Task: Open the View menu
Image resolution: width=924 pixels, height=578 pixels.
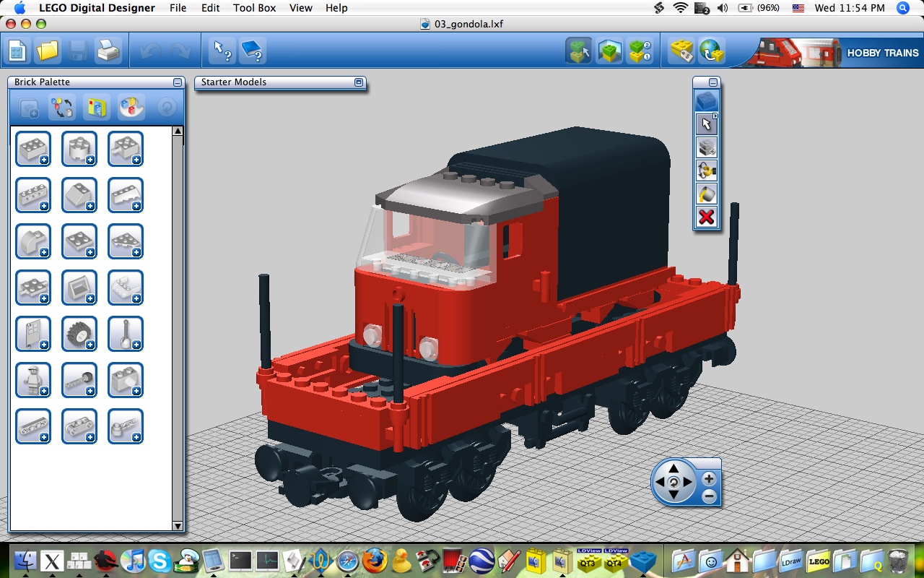Action: coord(301,8)
